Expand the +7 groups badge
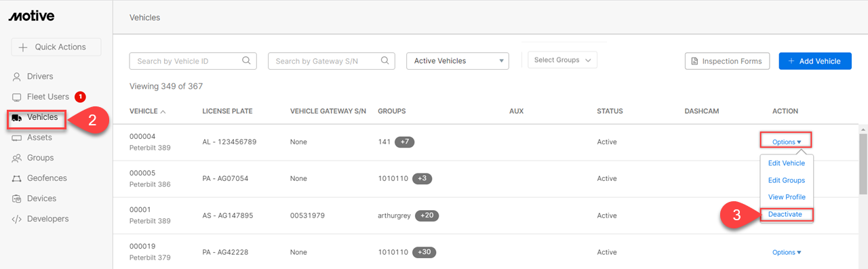The width and height of the screenshot is (868, 269). point(404,142)
